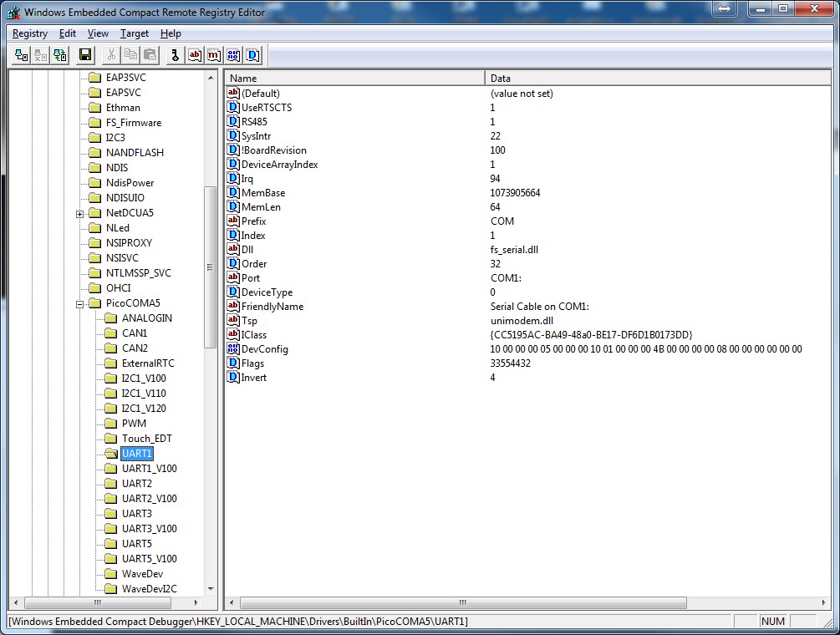Click the tree pane scroll up arrow
The height and width of the screenshot is (635, 840).
coord(211,78)
